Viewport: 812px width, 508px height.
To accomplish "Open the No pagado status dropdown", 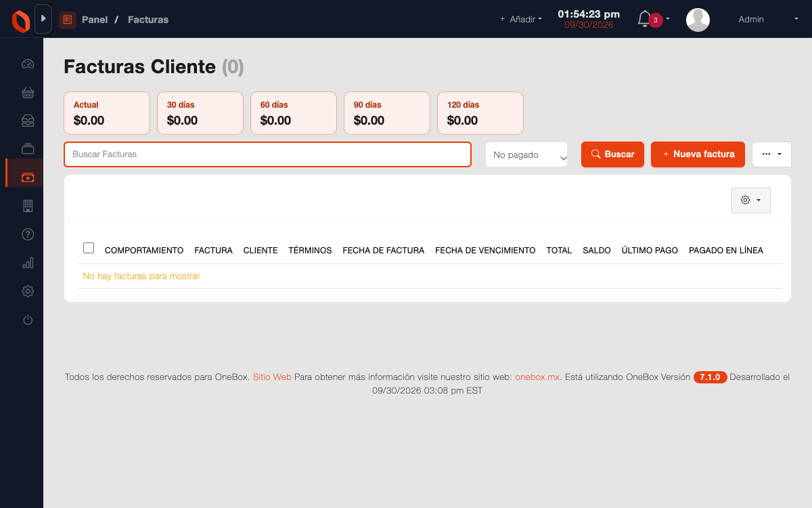I will (526, 154).
